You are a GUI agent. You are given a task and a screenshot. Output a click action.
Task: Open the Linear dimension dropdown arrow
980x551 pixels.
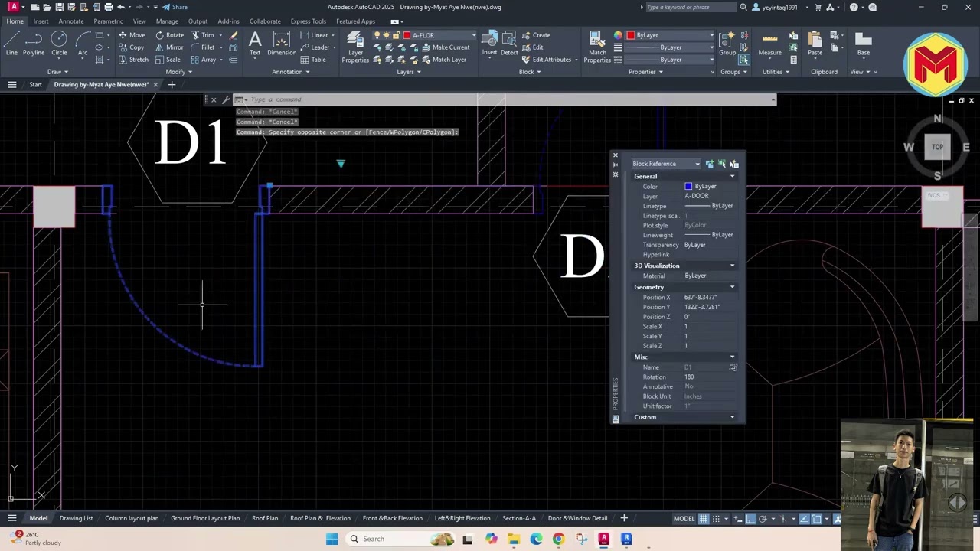tap(334, 35)
